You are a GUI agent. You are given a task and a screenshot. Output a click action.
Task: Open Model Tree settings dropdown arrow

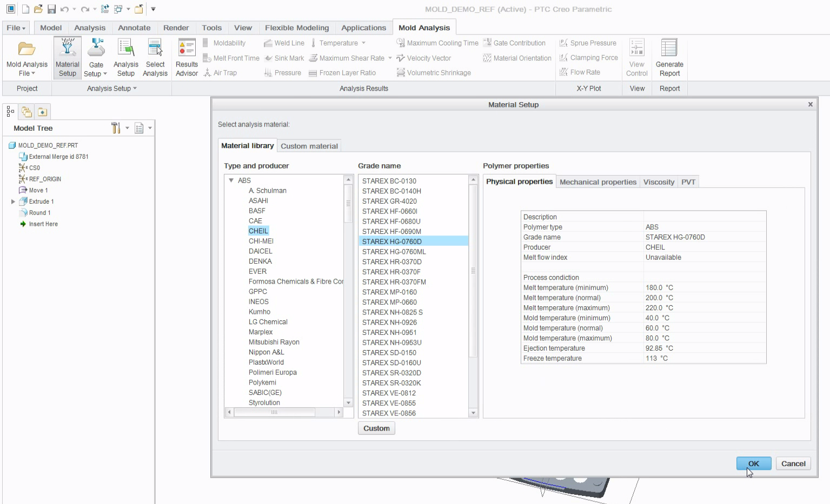click(128, 128)
